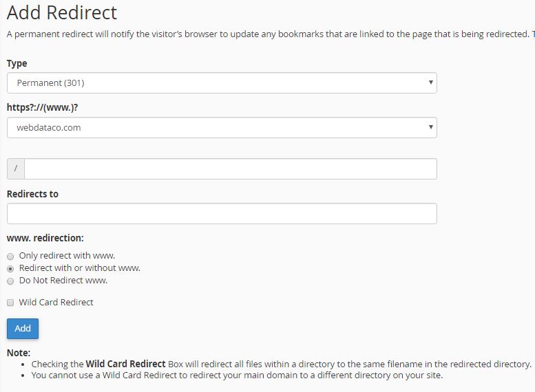The image size is (535, 392).
Task: Click the https?://(www.)? field label
Action: 47,107
